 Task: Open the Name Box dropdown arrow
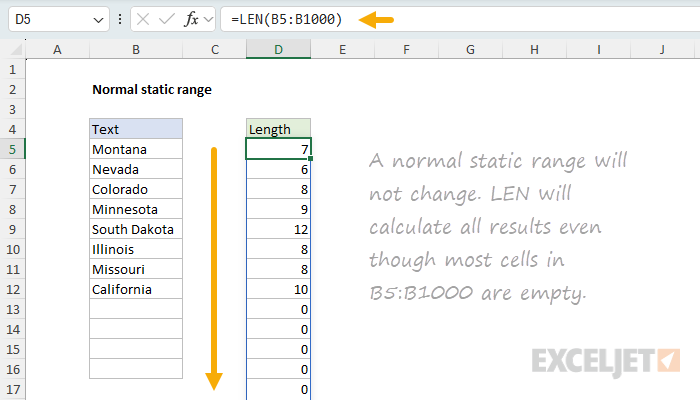pyautogui.click(x=96, y=20)
